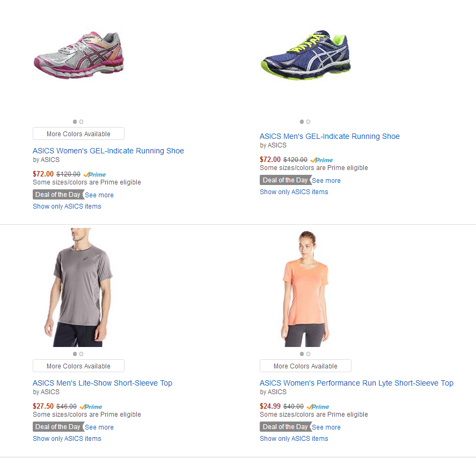Click the Prime logo beside the $27.50 price

(91, 407)
